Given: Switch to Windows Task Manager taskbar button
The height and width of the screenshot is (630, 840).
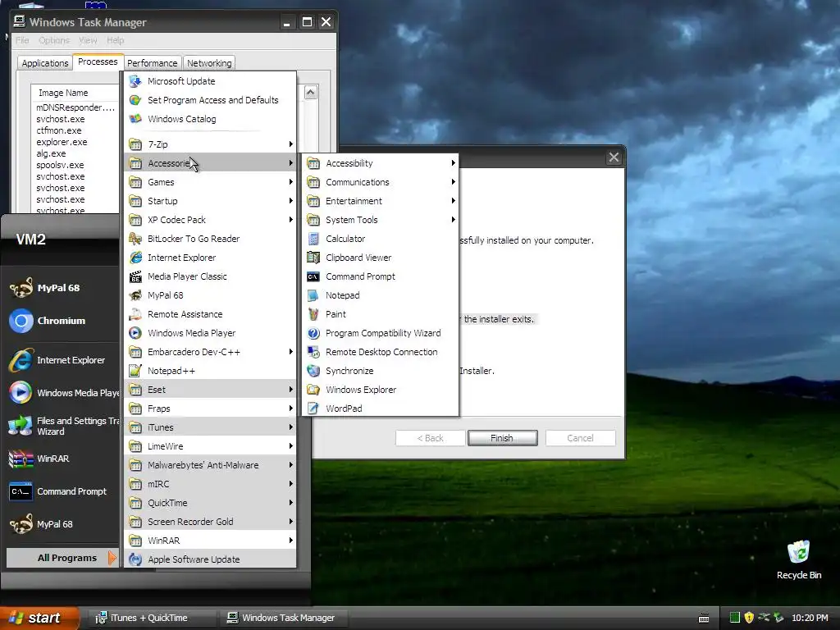Looking at the screenshot, I should pos(284,618).
